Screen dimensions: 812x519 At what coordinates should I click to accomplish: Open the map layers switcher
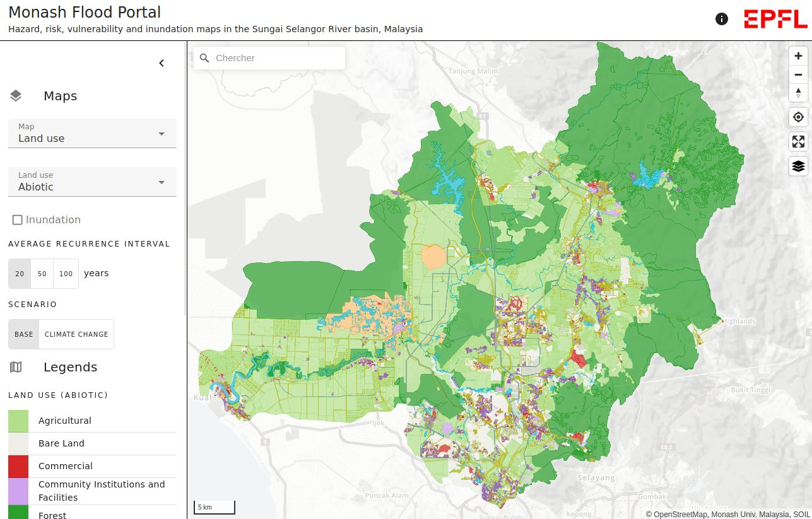coord(798,166)
